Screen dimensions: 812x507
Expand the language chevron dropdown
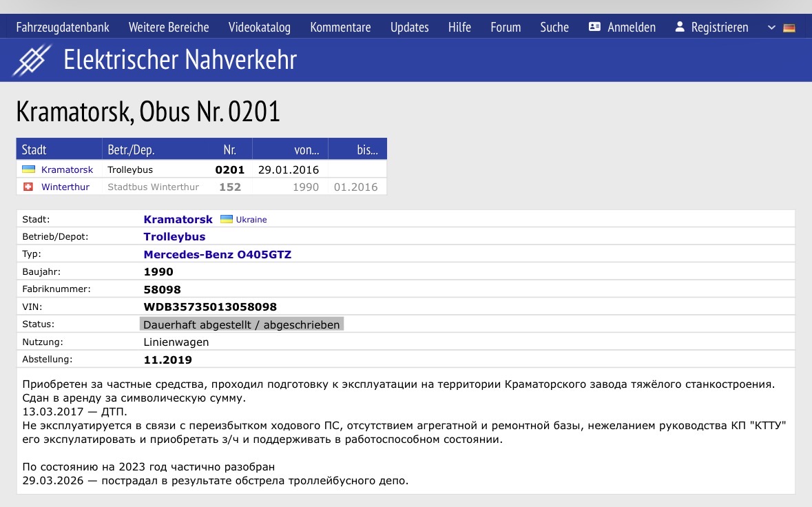(771, 28)
